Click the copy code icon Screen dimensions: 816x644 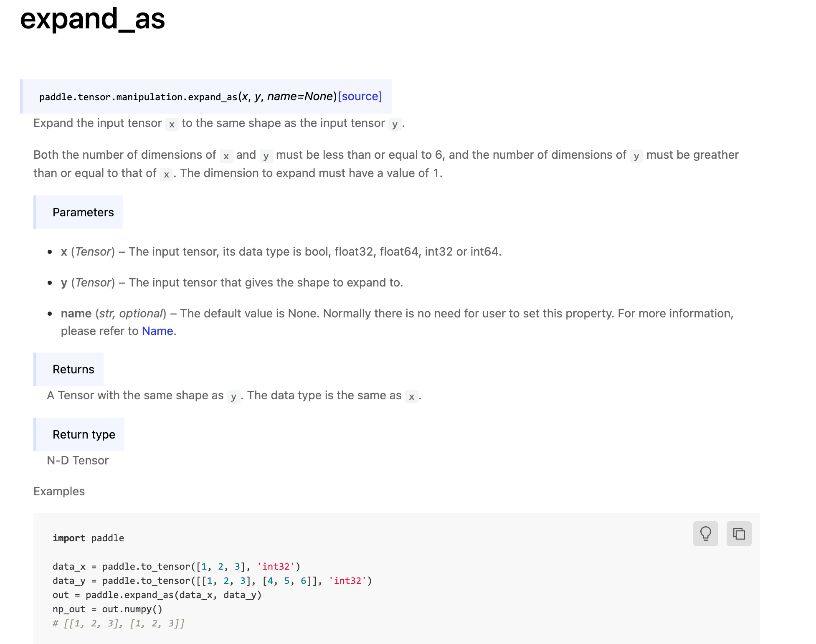point(739,533)
